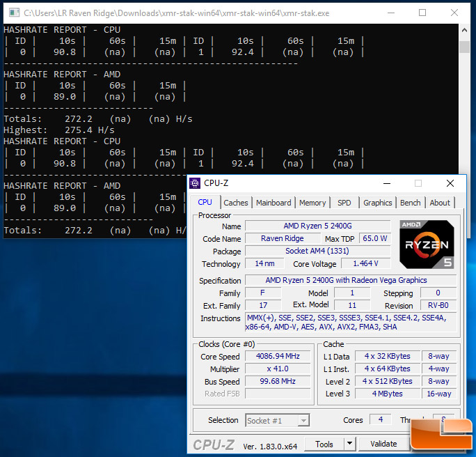476x457 pixels.
Task: Click the empty Rated FSB field
Action: click(x=278, y=394)
